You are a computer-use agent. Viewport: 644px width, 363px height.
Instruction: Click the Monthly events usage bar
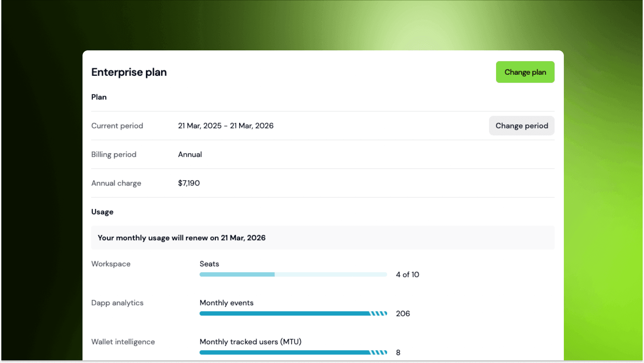[293, 314]
